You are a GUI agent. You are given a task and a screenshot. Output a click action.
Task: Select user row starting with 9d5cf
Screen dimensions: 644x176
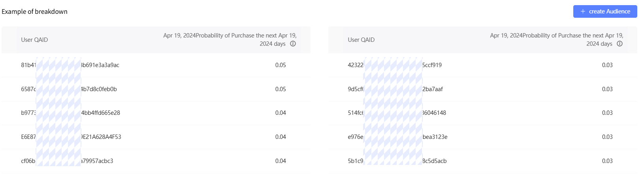click(x=482, y=89)
